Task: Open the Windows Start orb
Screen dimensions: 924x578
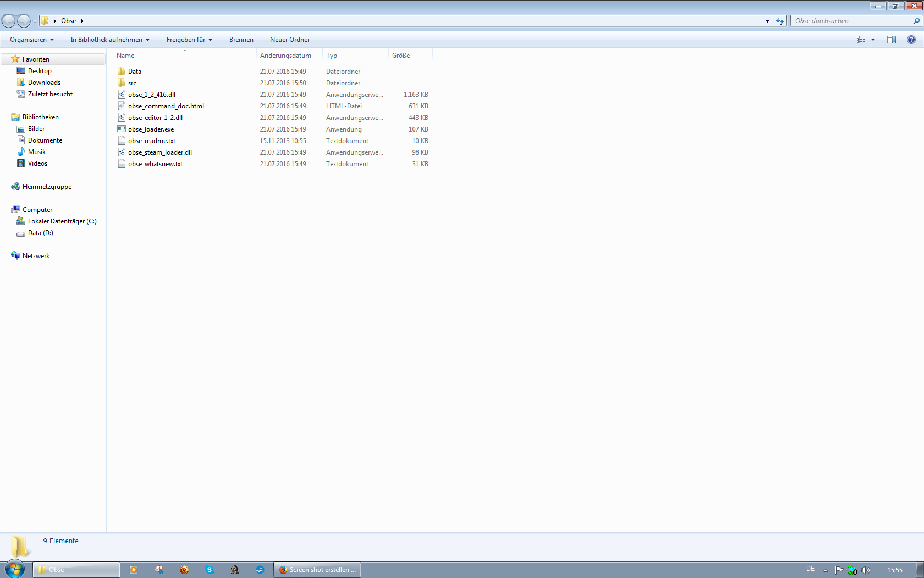Action: point(15,569)
